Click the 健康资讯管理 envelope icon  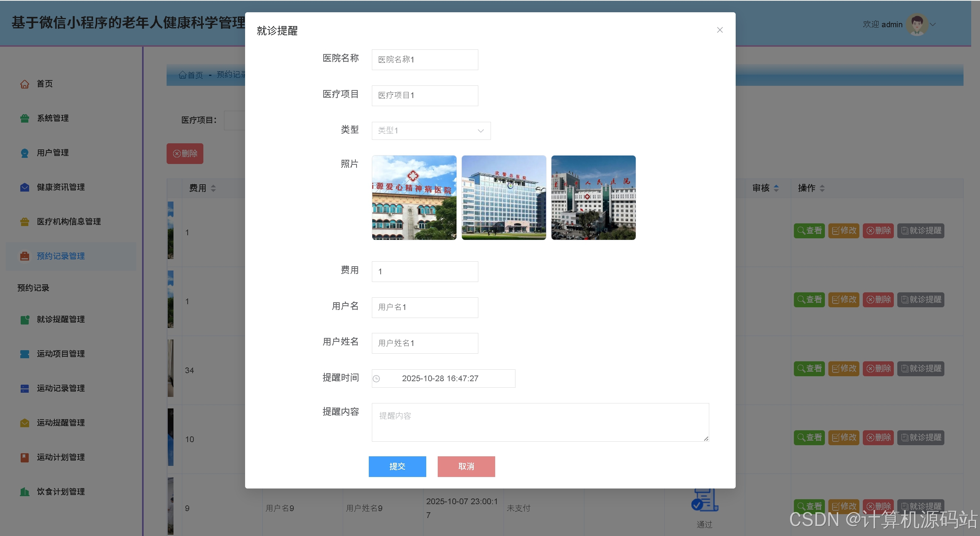25,187
